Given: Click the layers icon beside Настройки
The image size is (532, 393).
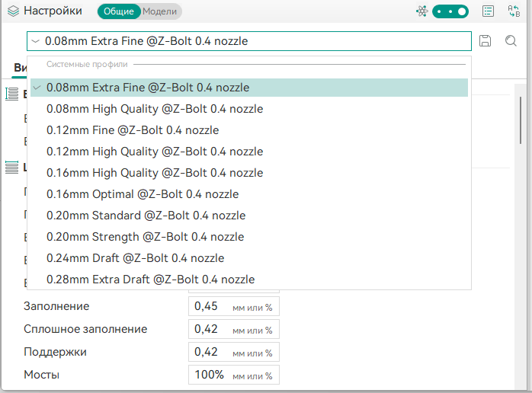Looking at the screenshot, I should click(13, 11).
